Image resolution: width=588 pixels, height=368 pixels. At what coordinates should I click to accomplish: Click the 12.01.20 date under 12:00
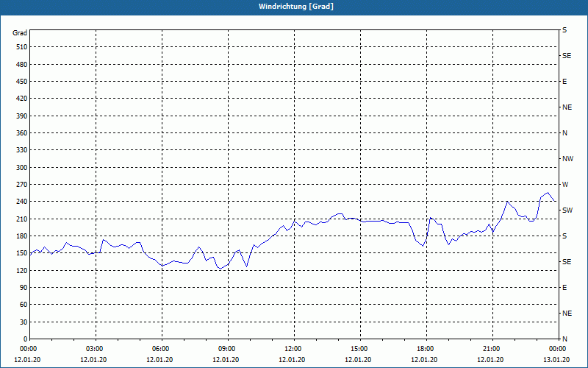(x=292, y=360)
